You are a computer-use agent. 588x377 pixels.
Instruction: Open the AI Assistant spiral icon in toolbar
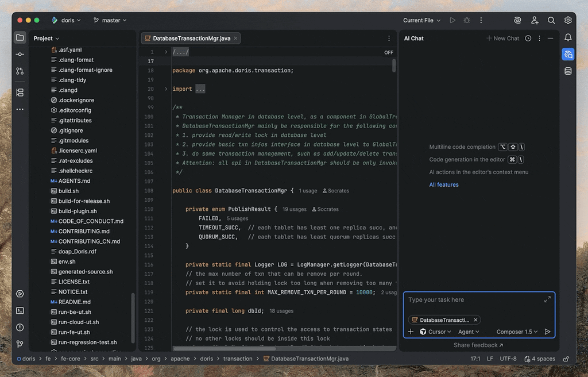click(517, 20)
